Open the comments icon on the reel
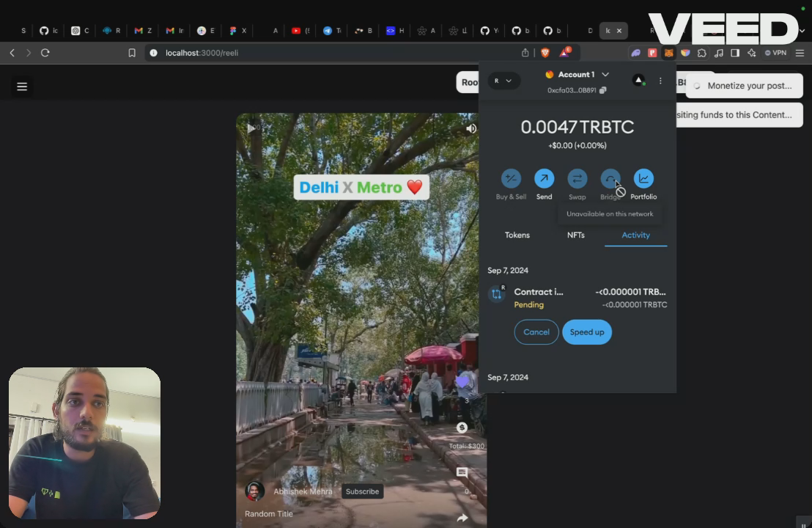812x528 pixels. click(x=462, y=472)
